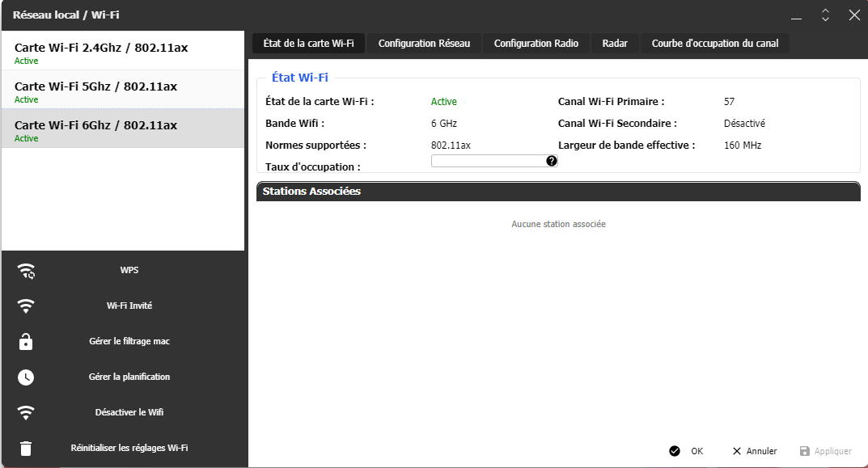Click the Stations Associées header
The width and height of the screenshot is (868, 468).
[558, 191]
